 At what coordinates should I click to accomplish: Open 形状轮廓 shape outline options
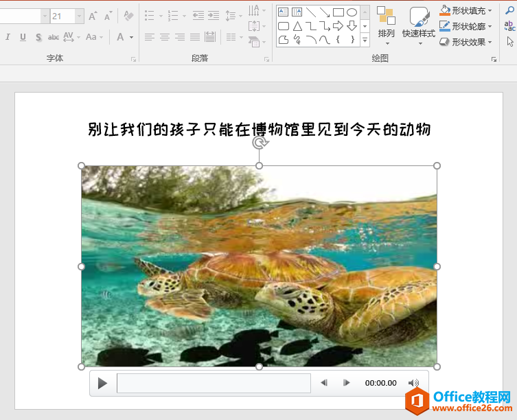(466, 26)
